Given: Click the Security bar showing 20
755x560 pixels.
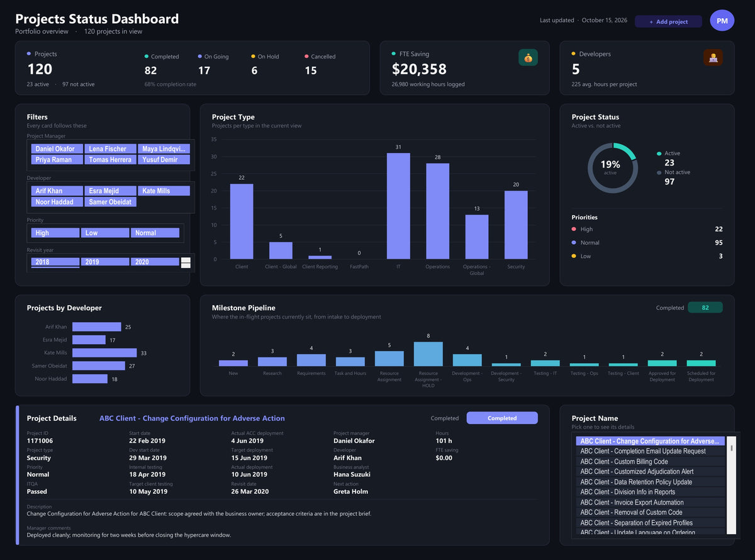Looking at the screenshot, I should pyautogui.click(x=516, y=225).
